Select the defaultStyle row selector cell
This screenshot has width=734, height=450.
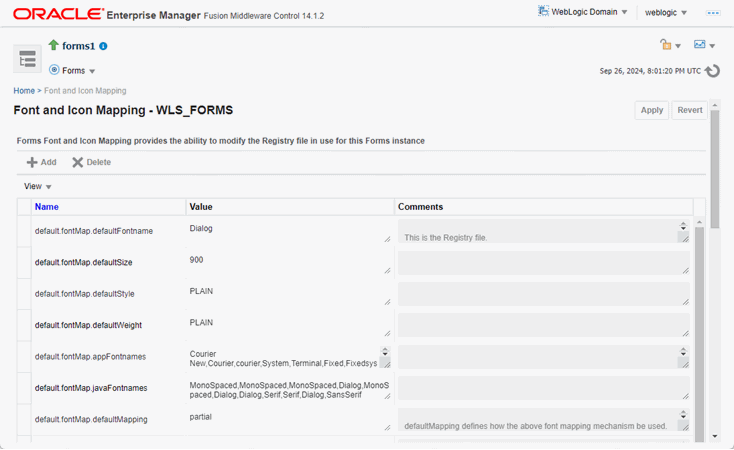(x=24, y=294)
